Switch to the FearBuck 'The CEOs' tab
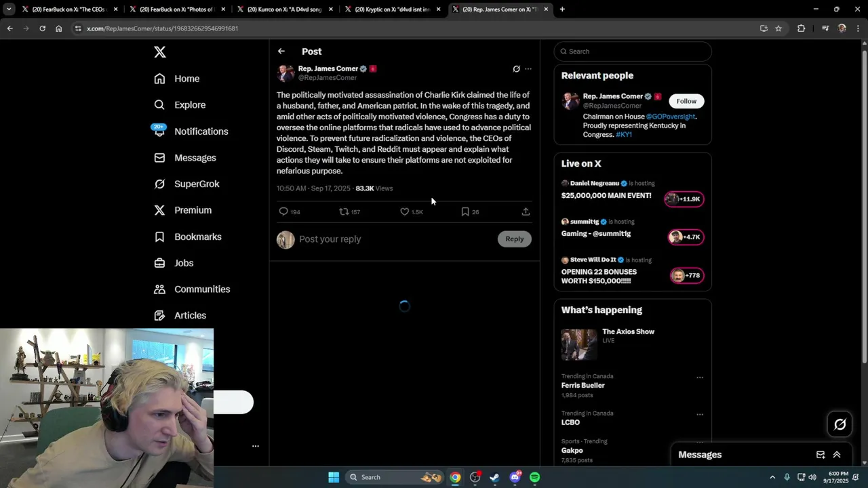Screen dimensions: 868x488 pyautogui.click(x=71, y=9)
